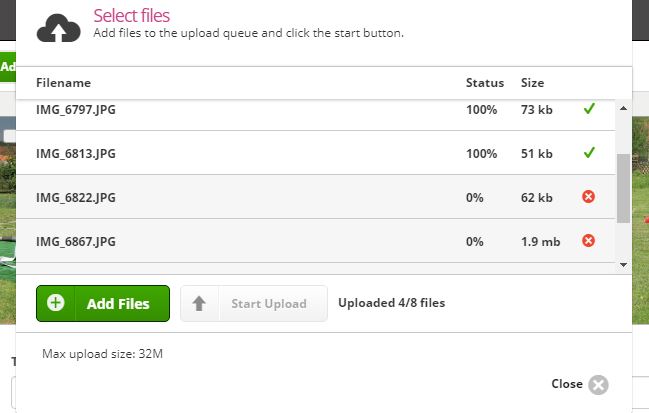Click the up arrow icon beside Start Upload

click(199, 303)
